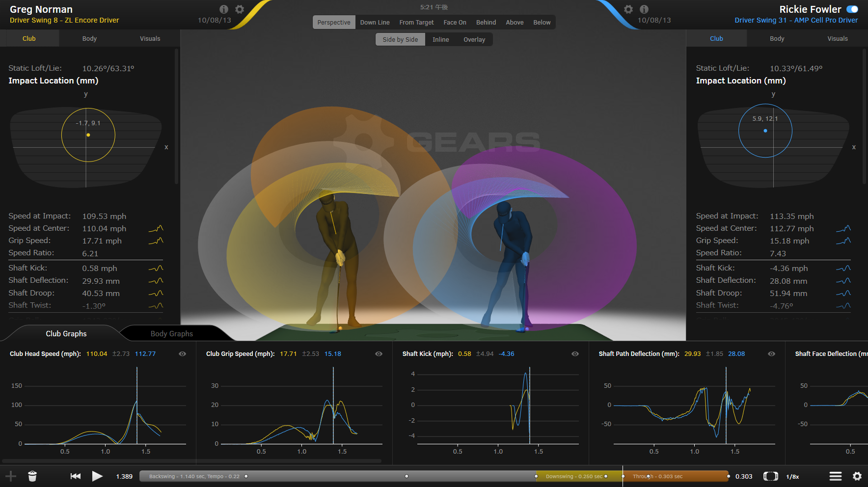
Task: Click Greg Norman's 109.53 mph impact speed
Action: [x=104, y=216]
